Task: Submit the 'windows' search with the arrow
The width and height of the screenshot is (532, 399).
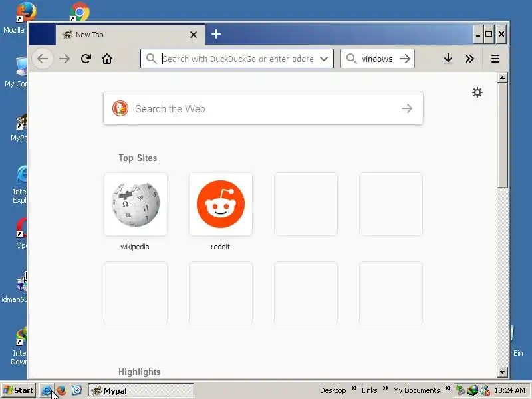Action: 405,59
